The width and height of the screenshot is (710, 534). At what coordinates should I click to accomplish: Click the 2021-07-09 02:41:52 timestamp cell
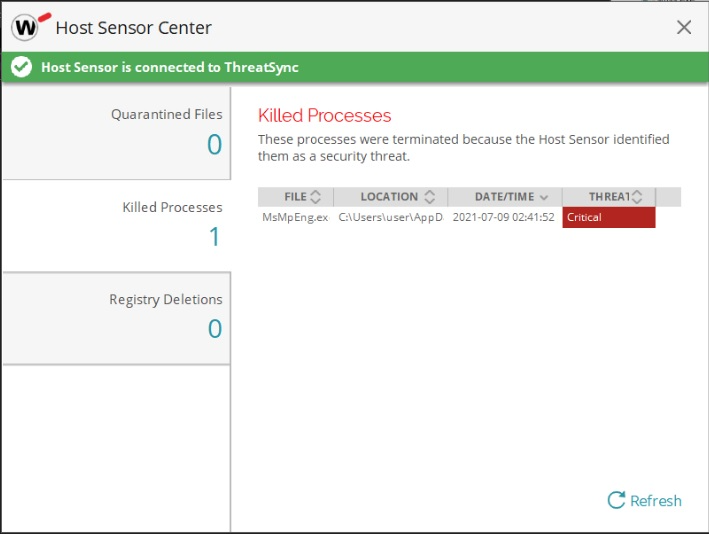click(503, 217)
